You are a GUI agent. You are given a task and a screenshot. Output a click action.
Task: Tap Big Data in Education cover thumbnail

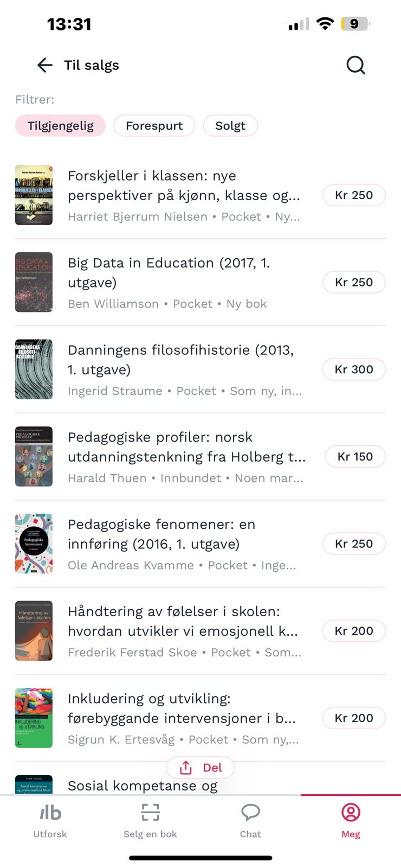tap(34, 282)
